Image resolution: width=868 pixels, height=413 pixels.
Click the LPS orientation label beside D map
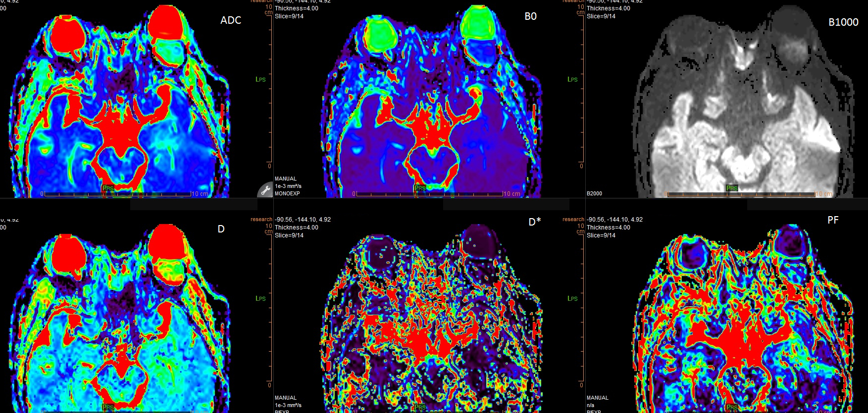[x=260, y=298]
